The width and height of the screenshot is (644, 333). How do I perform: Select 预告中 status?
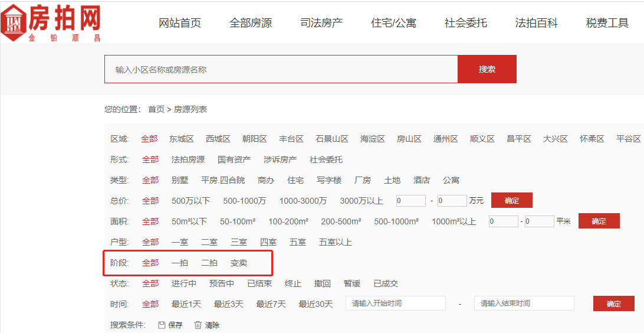click(x=222, y=283)
